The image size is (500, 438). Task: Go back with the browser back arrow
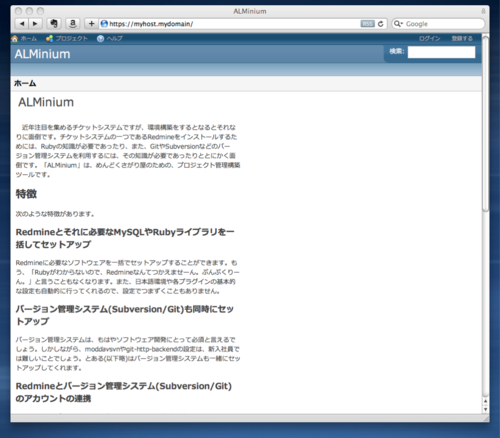(22, 24)
